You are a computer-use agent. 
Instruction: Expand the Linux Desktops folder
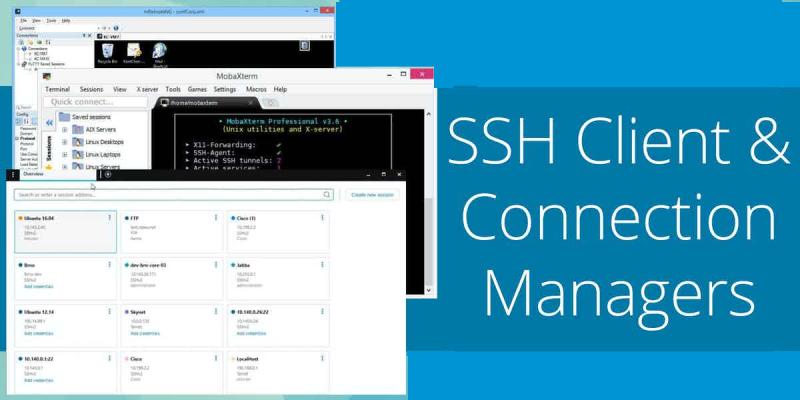click(x=65, y=142)
